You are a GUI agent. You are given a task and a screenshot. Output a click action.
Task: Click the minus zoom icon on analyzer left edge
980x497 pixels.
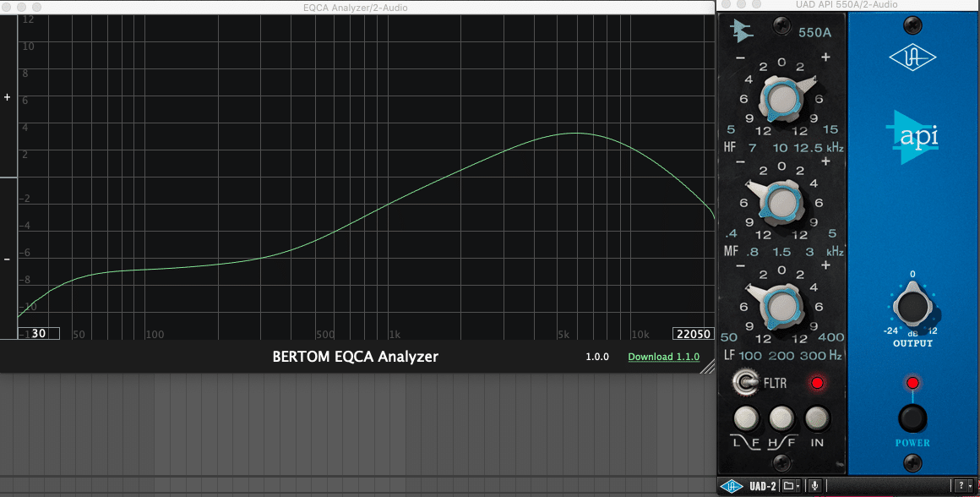tap(8, 259)
